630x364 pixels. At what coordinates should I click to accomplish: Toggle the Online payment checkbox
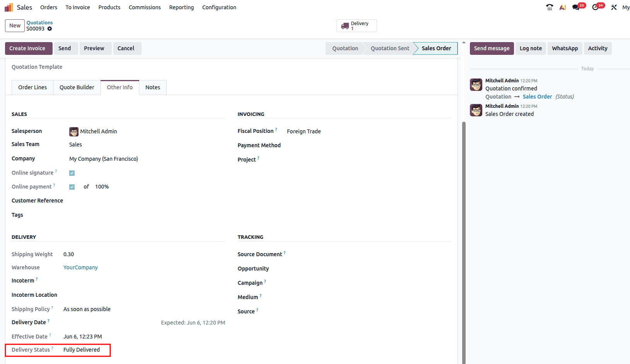pos(72,187)
